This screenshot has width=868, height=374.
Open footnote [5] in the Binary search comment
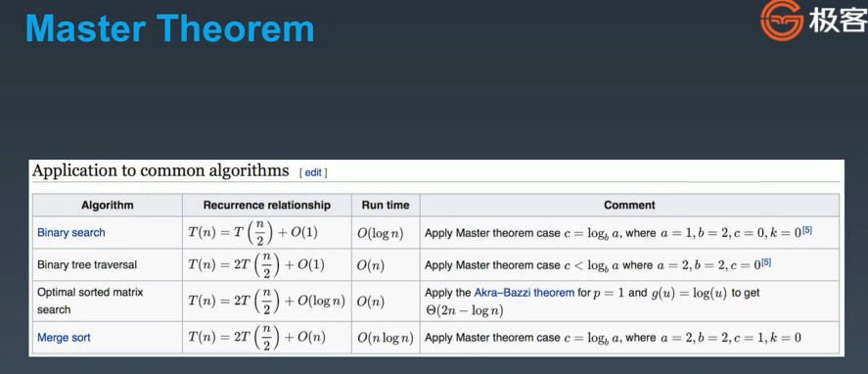(x=807, y=230)
